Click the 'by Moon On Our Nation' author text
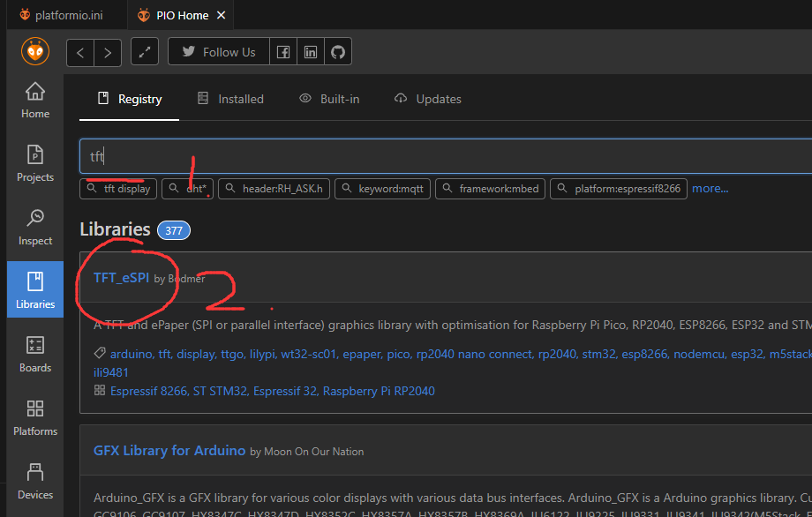Viewport: 812px width, 517px height. point(306,452)
